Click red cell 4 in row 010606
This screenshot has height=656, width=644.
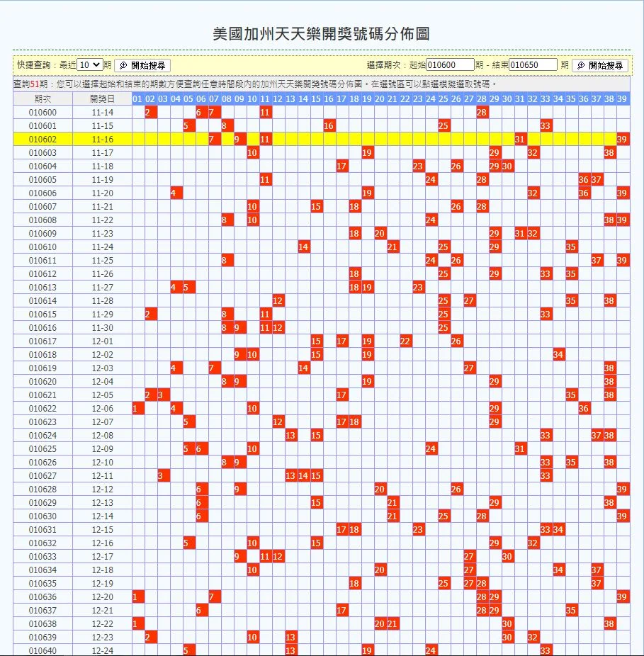point(176,193)
